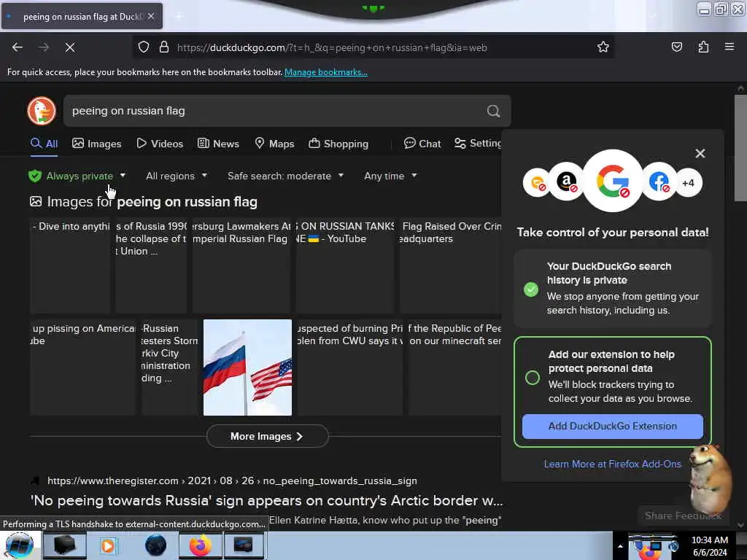Click the taskbar clock showing 10:34 AM
This screenshot has width=747, height=560.
pos(709,545)
